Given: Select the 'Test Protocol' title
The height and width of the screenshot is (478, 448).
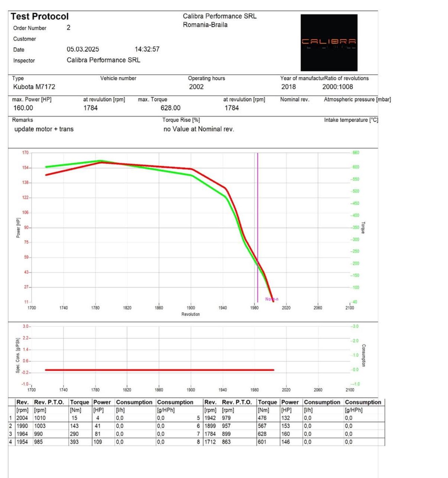Looking at the screenshot, I should coord(40,16).
